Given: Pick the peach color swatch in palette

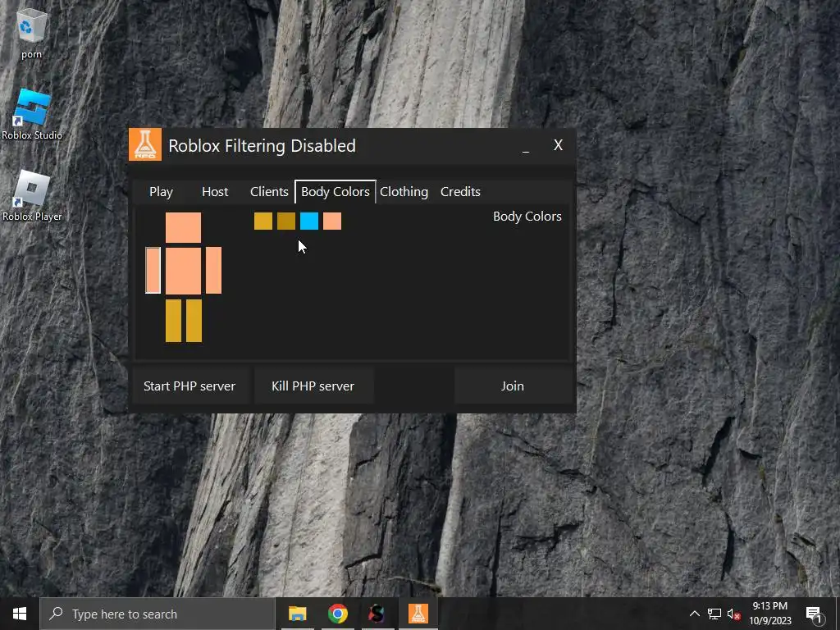Looking at the screenshot, I should tap(332, 221).
